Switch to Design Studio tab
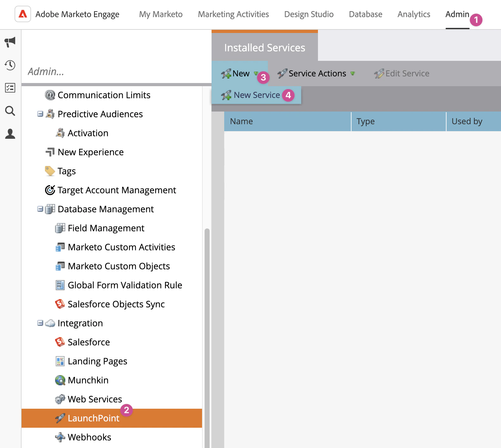This screenshot has height=448, width=501. point(309,14)
